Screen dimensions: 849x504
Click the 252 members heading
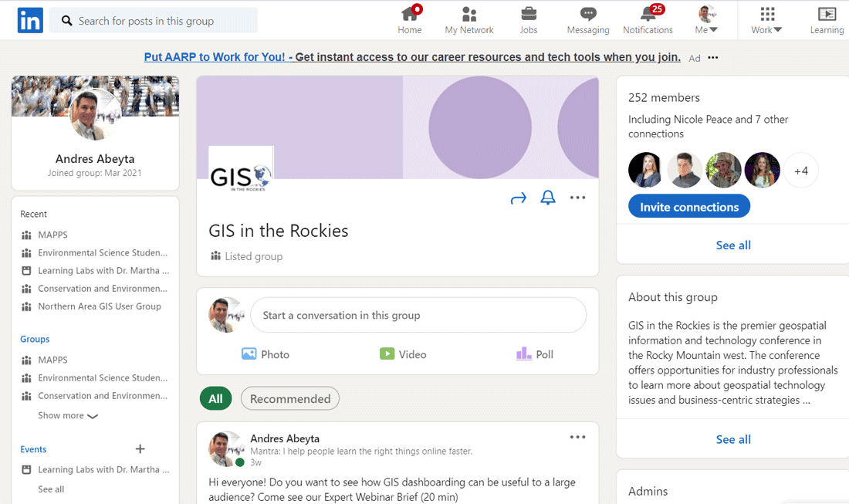tap(664, 98)
